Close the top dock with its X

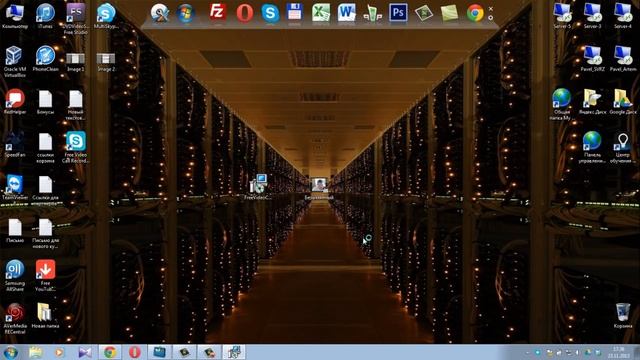tap(491, 9)
